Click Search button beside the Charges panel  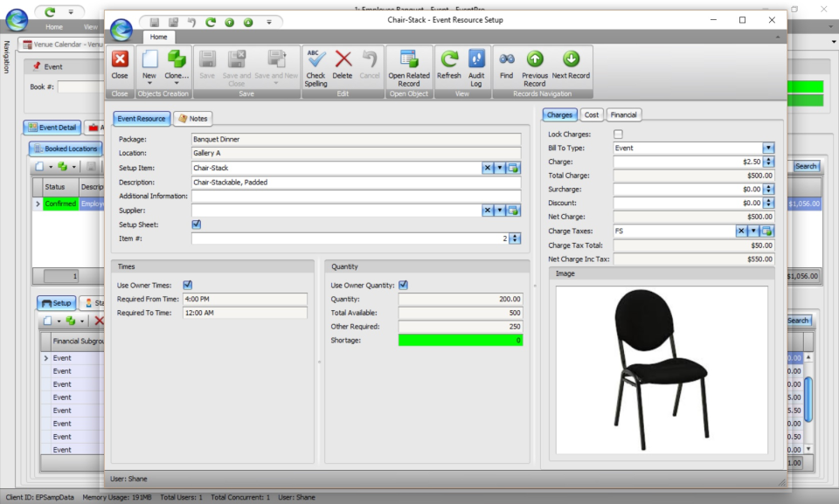point(805,166)
